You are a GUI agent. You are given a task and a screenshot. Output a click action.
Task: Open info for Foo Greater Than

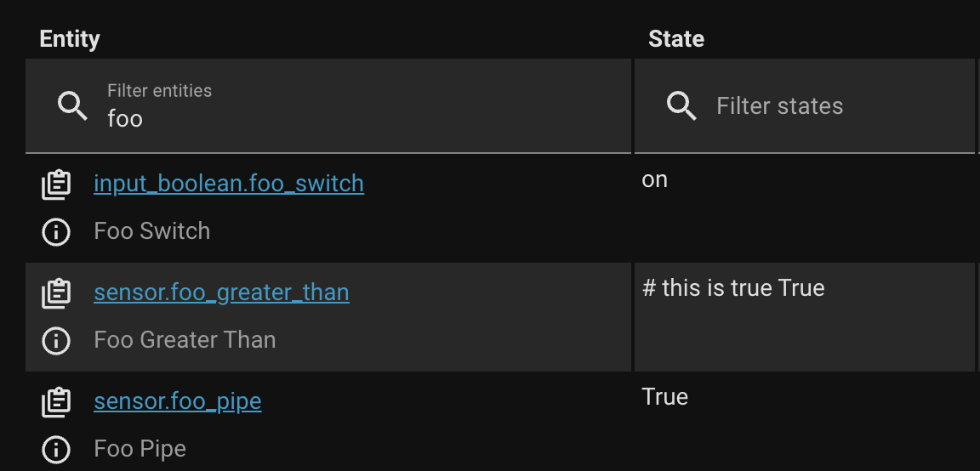pyautogui.click(x=56, y=340)
